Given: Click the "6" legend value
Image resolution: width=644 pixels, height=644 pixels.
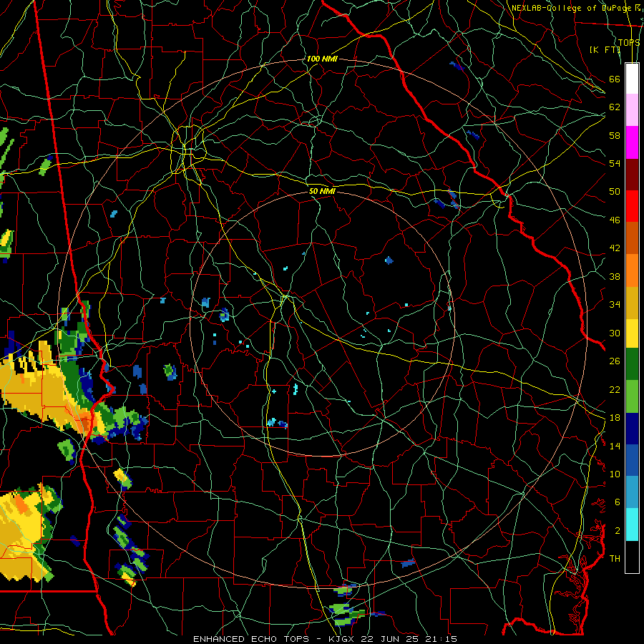Looking at the screenshot, I should click(x=618, y=502).
